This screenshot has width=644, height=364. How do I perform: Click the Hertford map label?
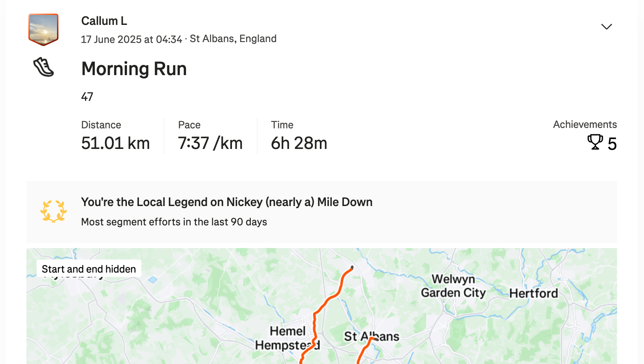pyautogui.click(x=533, y=293)
